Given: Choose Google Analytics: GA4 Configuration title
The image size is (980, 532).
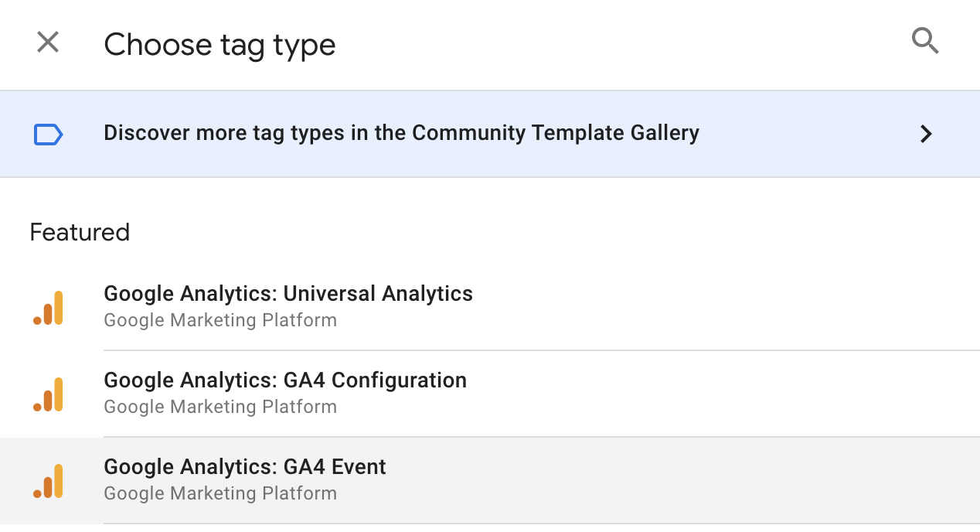Looking at the screenshot, I should 285,380.
